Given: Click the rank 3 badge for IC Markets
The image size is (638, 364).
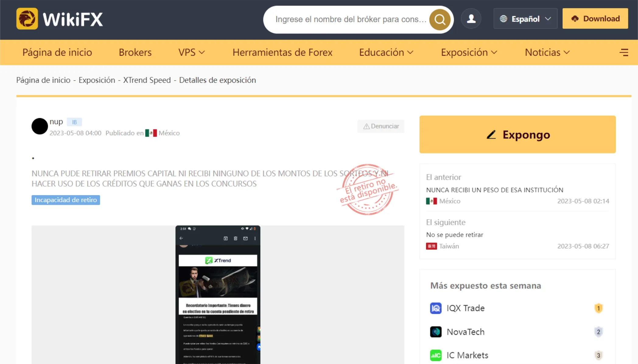Looking at the screenshot, I should tap(598, 355).
